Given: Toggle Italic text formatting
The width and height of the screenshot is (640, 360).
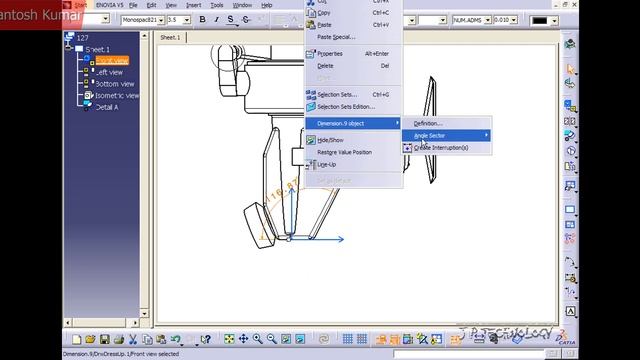Looking at the screenshot, I should click(216, 19).
